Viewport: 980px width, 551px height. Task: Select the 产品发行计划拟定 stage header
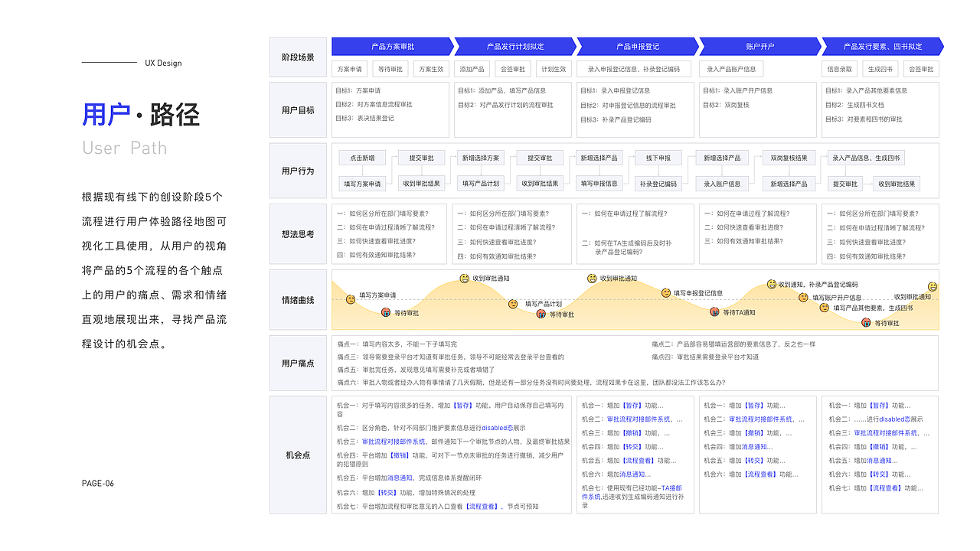[x=515, y=47]
